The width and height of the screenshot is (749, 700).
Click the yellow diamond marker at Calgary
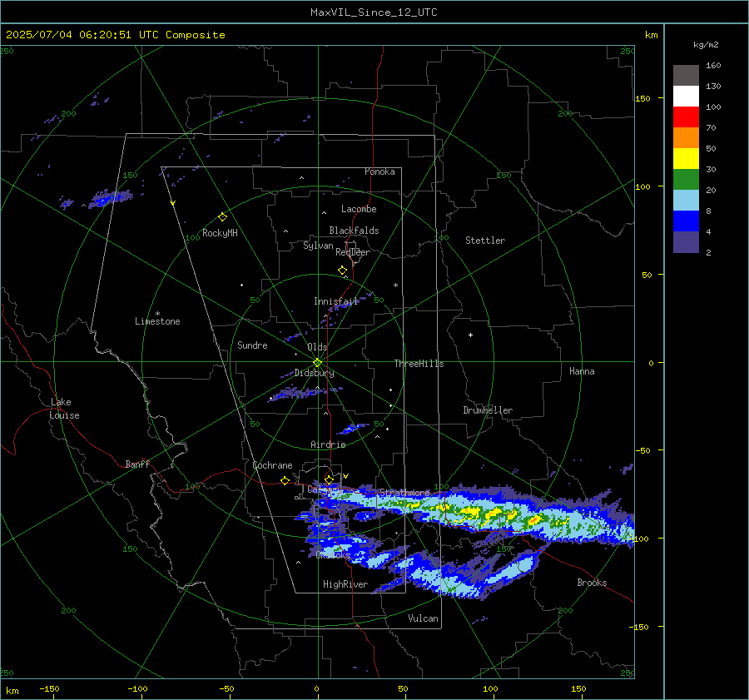[x=329, y=479]
